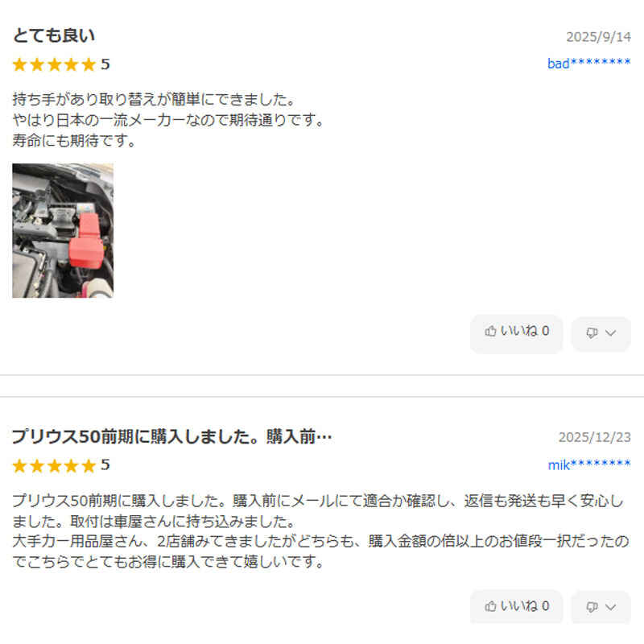
Task: Click thumbs-up icon on mik******** review
Action: [x=490, y=606]
